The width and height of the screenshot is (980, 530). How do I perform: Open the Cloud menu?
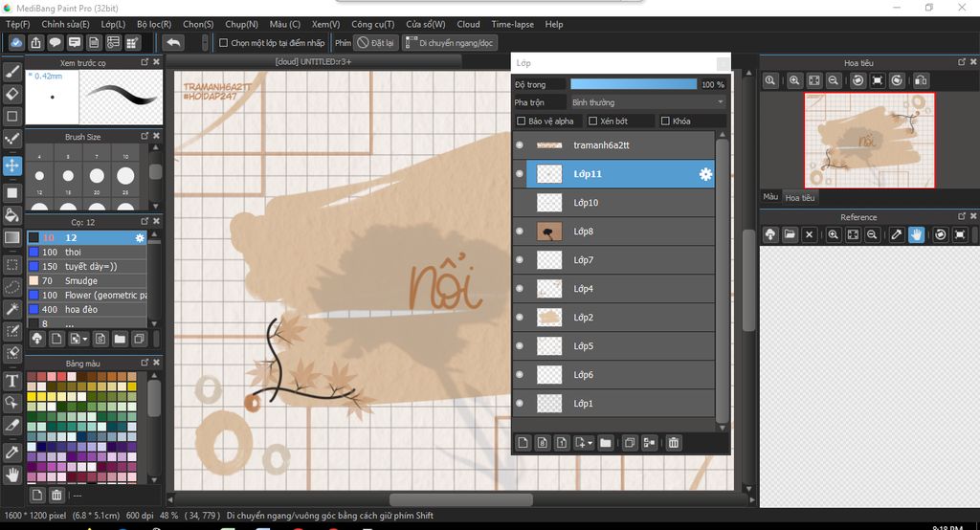tap(468, 24)
